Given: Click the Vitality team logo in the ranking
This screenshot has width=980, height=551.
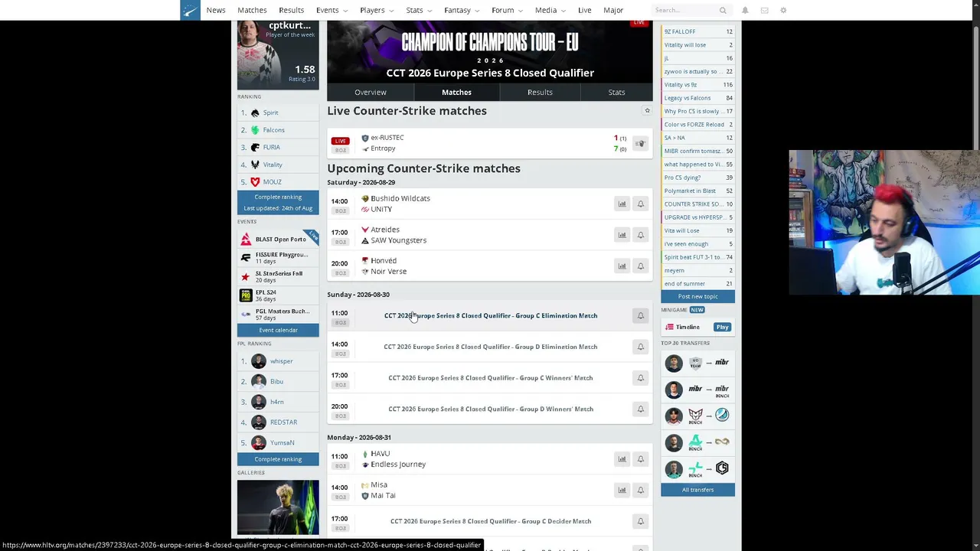Looking at the screenshot, I should pos(255,165).
